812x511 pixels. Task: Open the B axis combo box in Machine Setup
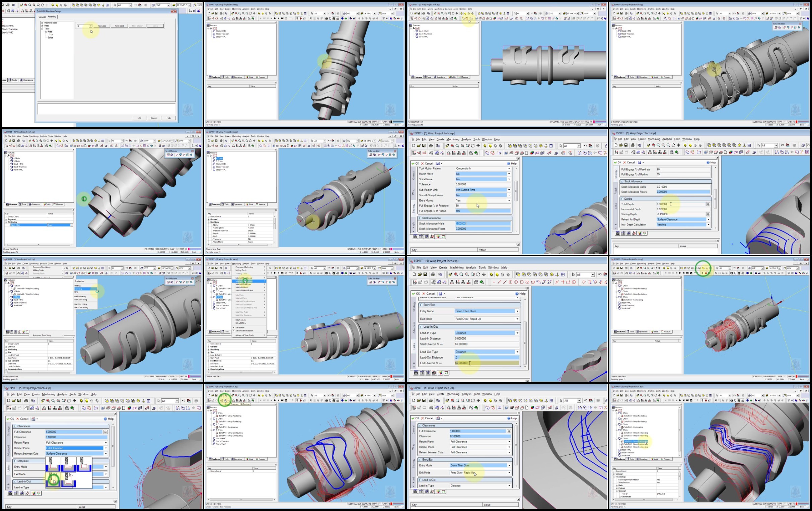coord(84,26)
